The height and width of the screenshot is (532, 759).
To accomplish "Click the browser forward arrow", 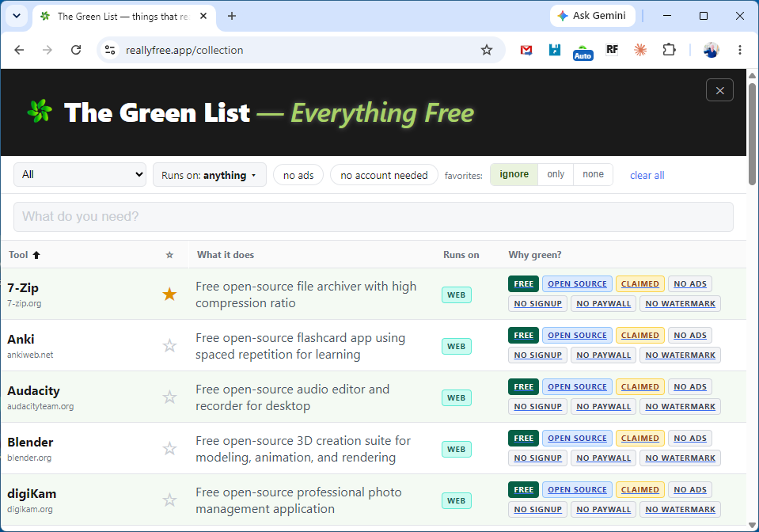I will click(x=47, y=50).
